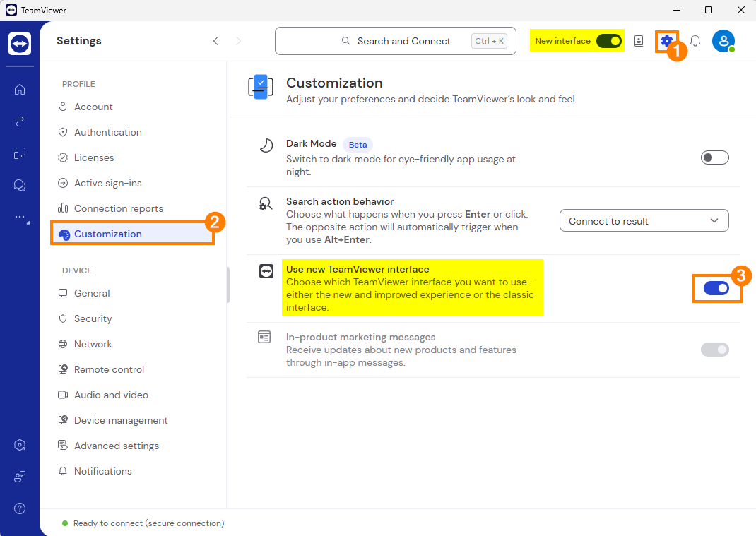756x536 pixels.
Task: Open the Chat sidebar icon
Action: pyautogui.click(x=20, y=185)
